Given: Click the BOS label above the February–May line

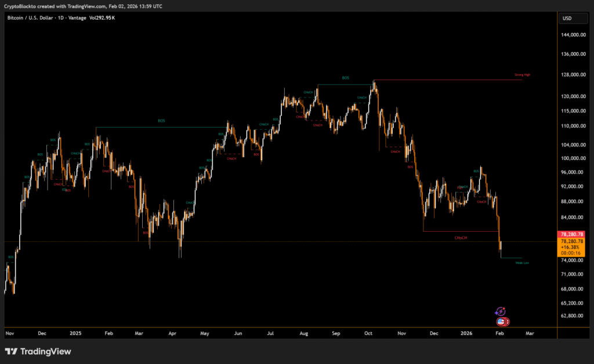Looking at the screenshot, I should (161, 121).
